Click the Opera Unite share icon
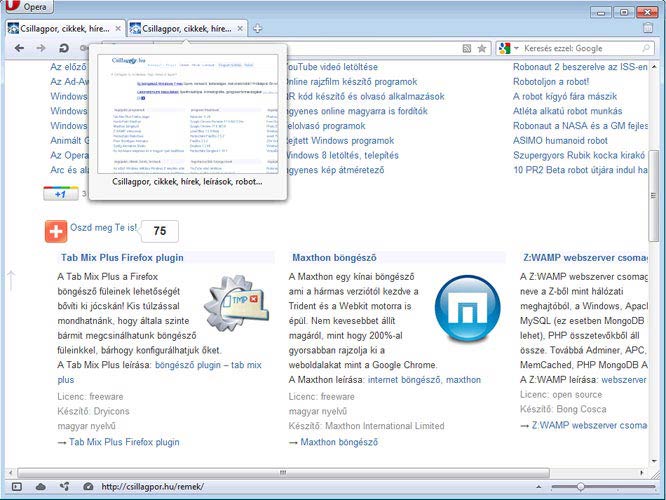This screenshot has width=666, height=500. (65, 487)
